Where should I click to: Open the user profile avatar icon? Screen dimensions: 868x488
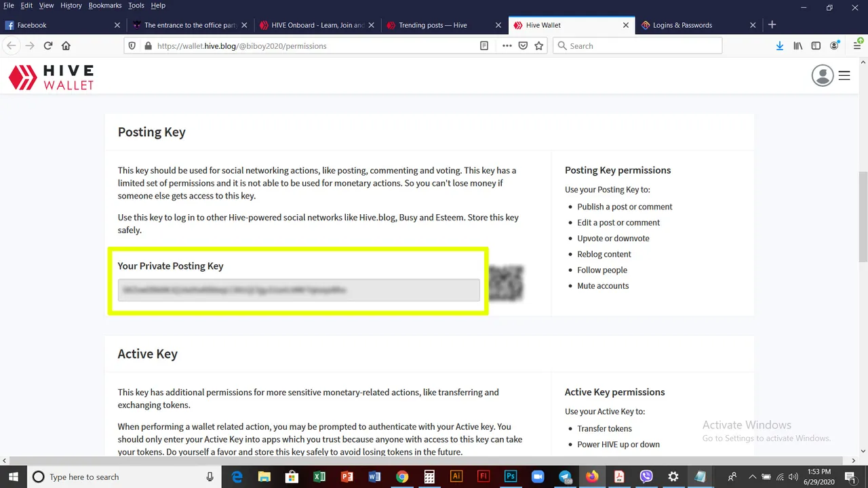(x=823, y=75)
